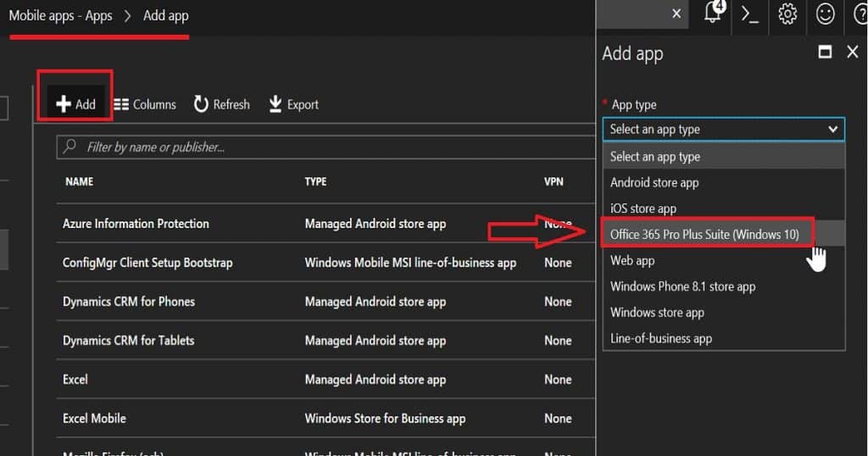This screenshot has height=456, width=868.
Task: Refresh the apps list
Action: [x=221, y=104]
